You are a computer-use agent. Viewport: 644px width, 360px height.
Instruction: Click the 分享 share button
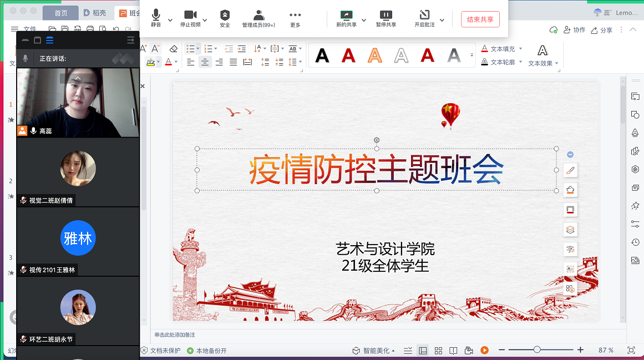click(x=602, y=30)
